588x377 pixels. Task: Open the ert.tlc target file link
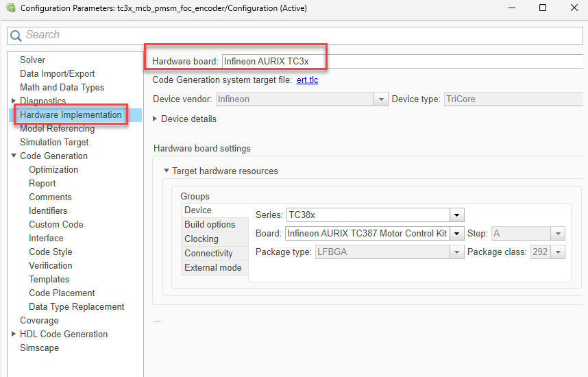307,80
